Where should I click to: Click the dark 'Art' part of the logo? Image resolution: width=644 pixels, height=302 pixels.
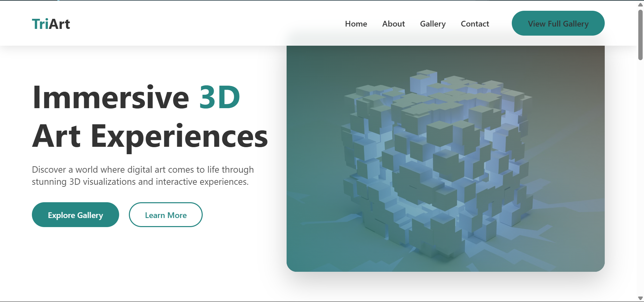(x=60, y=24)
